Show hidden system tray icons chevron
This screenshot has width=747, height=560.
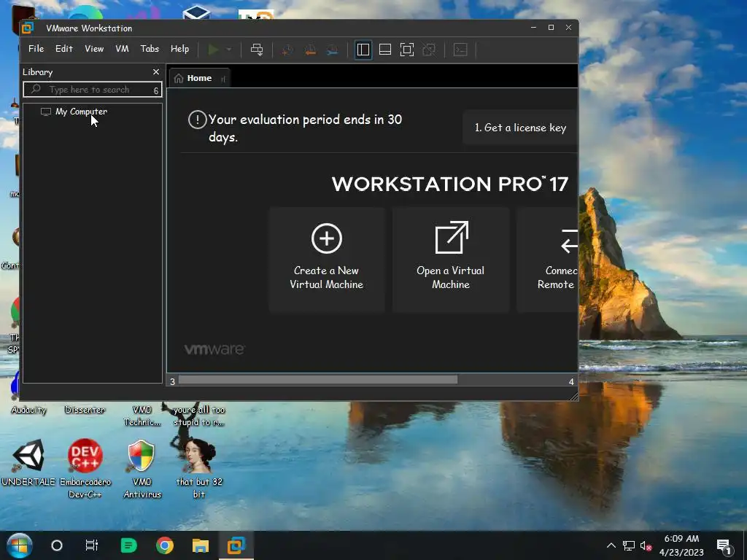611,545
